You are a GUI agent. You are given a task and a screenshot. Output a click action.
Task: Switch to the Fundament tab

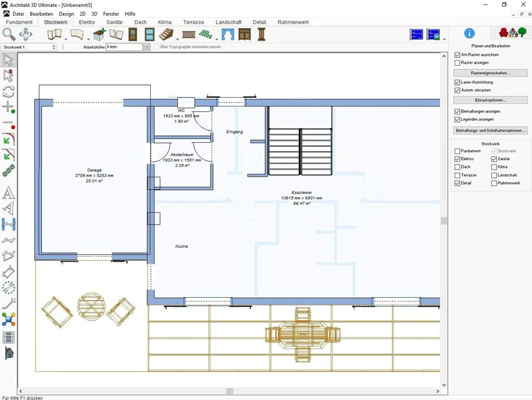pyautogui.click(x=19, y=22)
